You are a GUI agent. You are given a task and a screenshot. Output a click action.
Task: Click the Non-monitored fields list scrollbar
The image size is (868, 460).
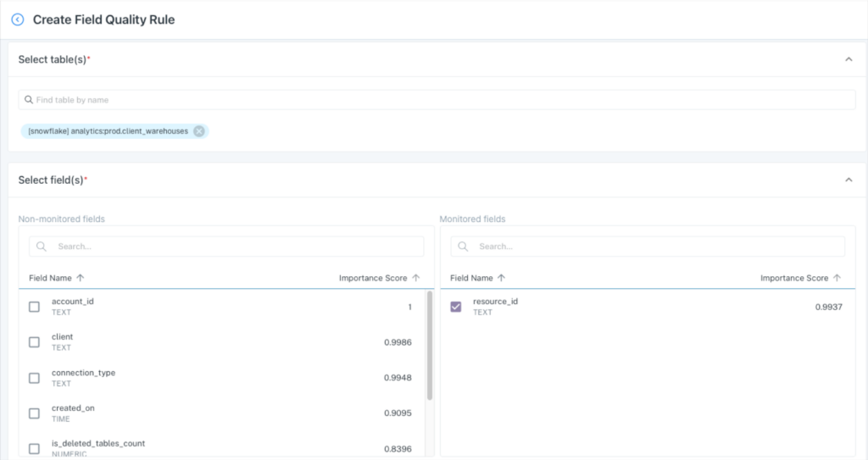click(430, 346)
